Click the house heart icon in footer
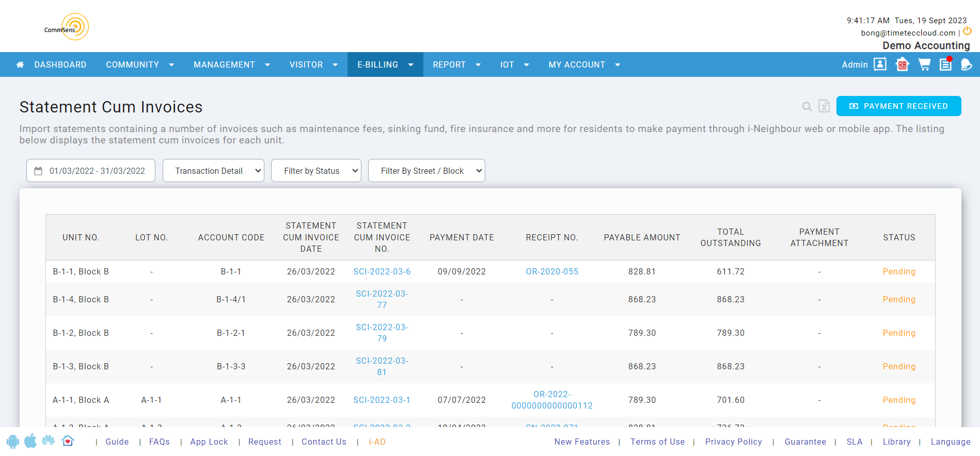Viewport: 980px width, 456px height. pyautogui.click(x=68, y=441)
